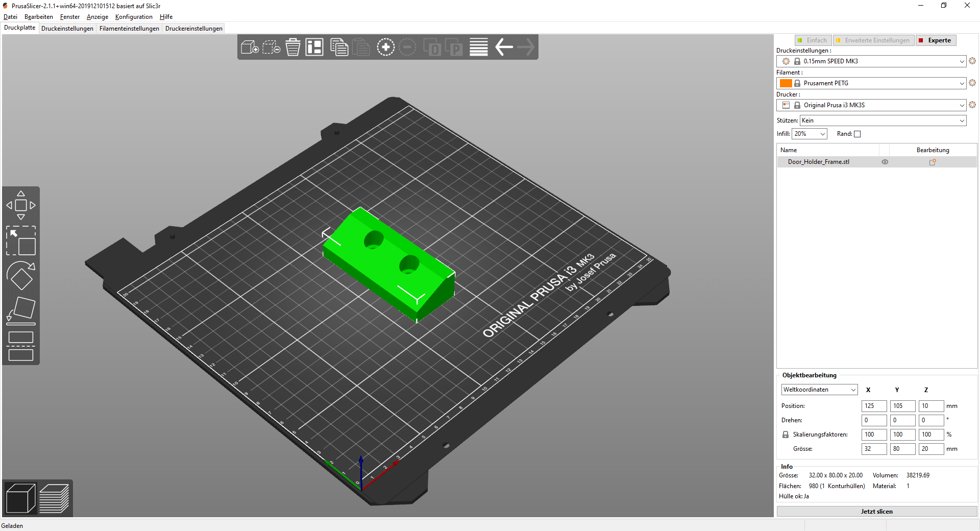This screenshot has height=531, width=980.
Task: Open the Prusament PETG filament dropdown
Action: pyautogui.click(x=871, y=83)
